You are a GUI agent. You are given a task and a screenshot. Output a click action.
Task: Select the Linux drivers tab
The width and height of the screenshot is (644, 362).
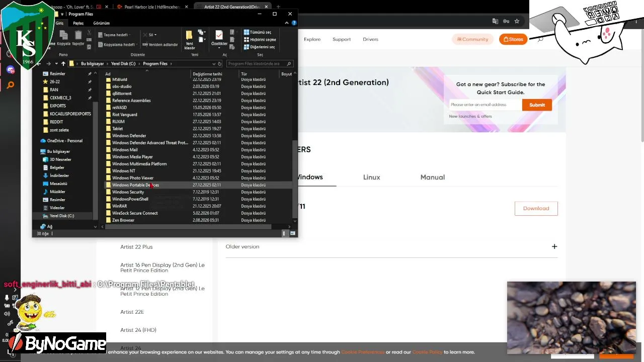coord(372,177)
